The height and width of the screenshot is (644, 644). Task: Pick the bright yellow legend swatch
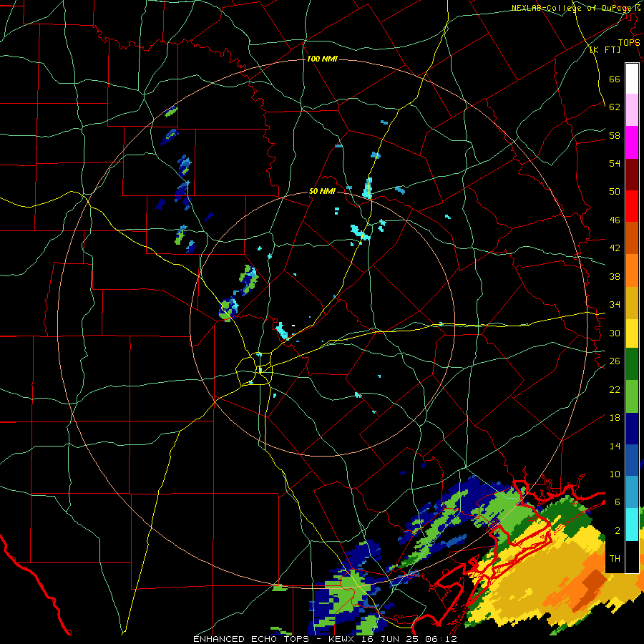[x=632, y=333]
